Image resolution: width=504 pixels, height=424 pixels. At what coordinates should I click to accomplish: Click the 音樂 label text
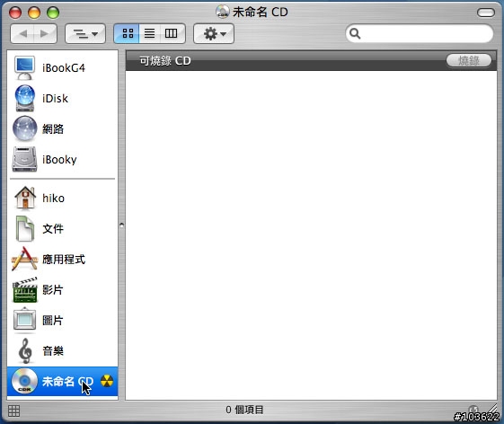(53, 350)
